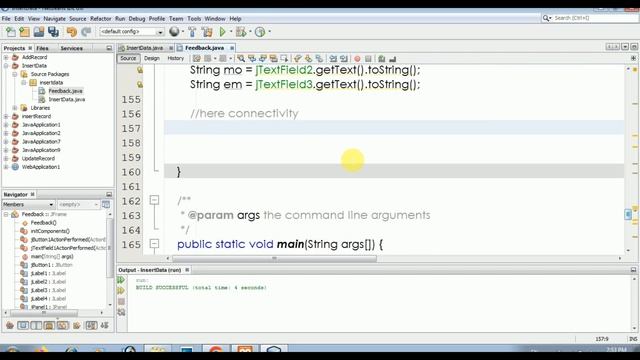This screenshot has width=640, height=360.
Task: Open the Tools menu
Action: (x=194, y=19)
